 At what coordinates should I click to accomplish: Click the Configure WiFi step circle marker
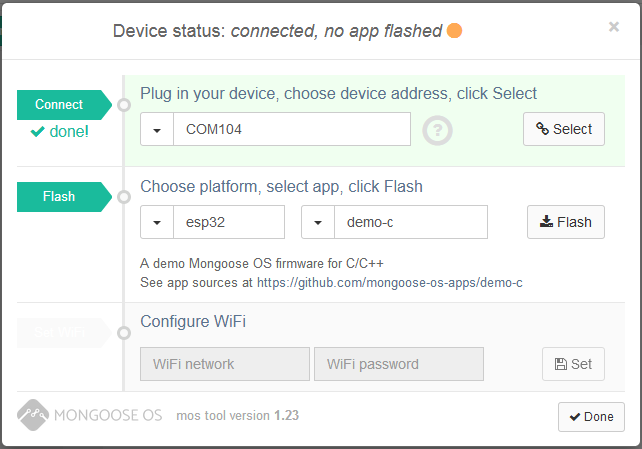click(124, 332)
